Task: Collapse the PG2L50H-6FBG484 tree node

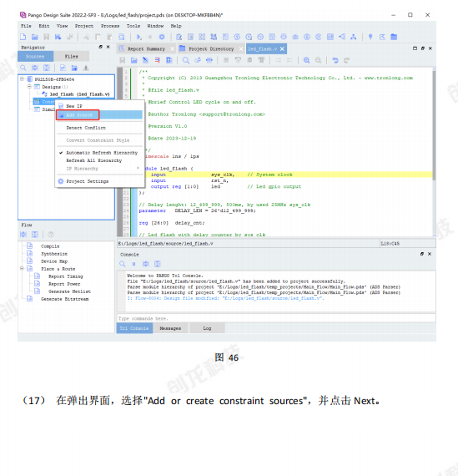Action: pyautogui.click(x=22, y=79)
